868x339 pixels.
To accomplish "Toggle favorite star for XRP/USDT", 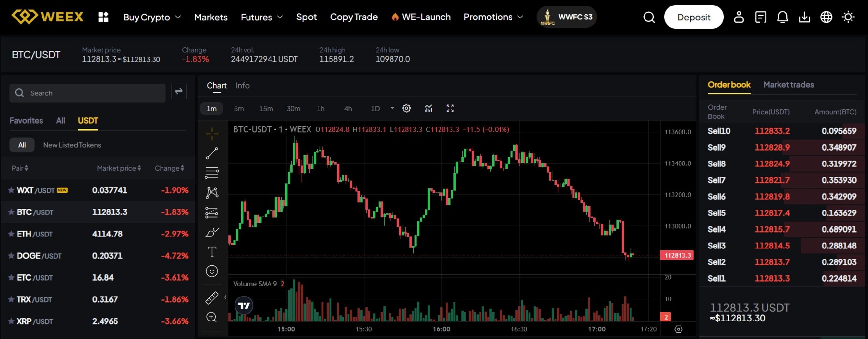I will coord(11,321).
